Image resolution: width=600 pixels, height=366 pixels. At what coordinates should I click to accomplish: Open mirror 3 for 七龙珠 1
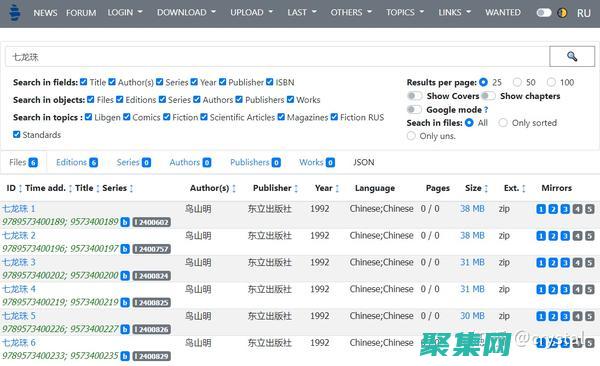(x=565, y=209)
